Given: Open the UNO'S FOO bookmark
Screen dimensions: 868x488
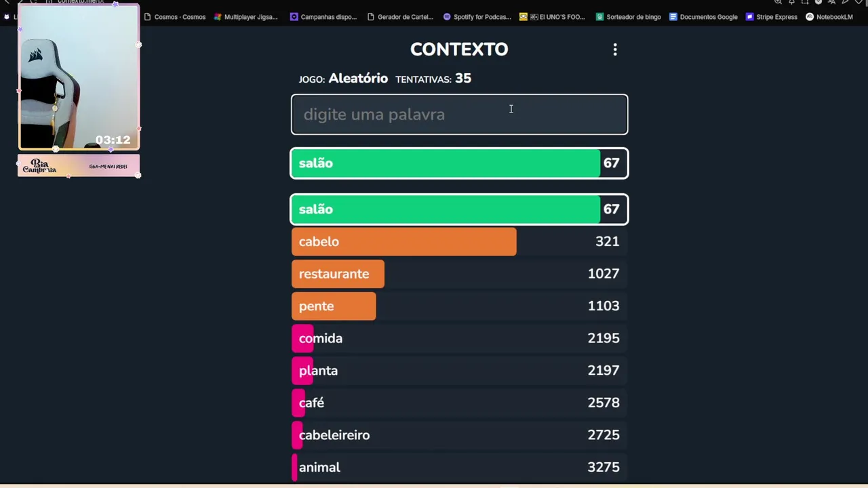Looking at the screenshot, I should tap(552, 17).
